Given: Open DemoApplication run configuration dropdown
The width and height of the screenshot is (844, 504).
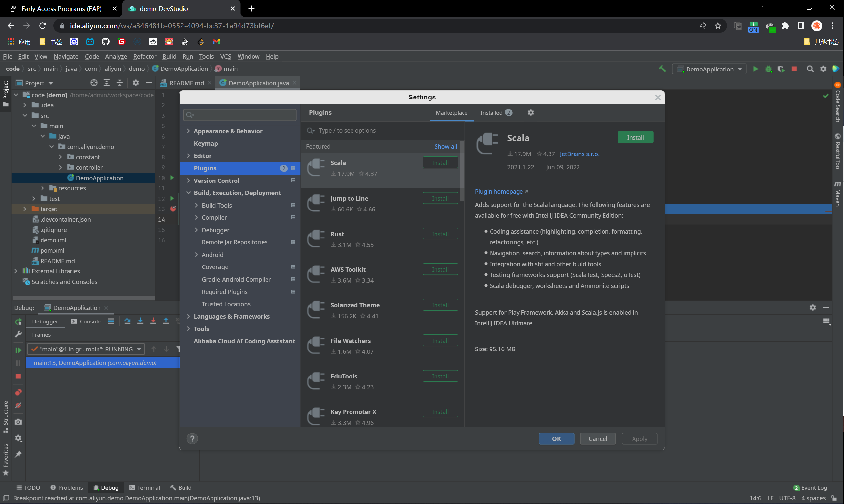Looking at the screenshot, I should 709,69.
